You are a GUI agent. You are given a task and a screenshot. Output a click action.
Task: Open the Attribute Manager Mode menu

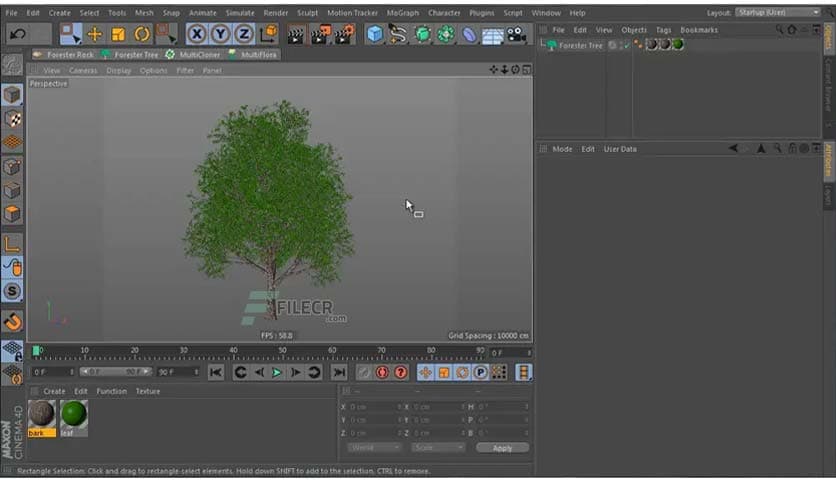562,149
